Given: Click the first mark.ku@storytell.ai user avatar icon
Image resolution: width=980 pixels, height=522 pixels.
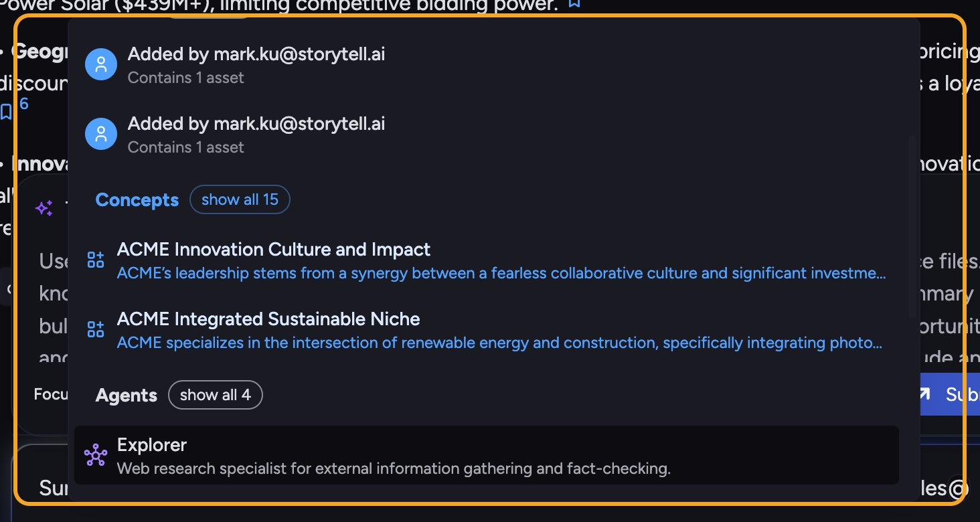Looking at the screenshot, I should click(101, 64).
